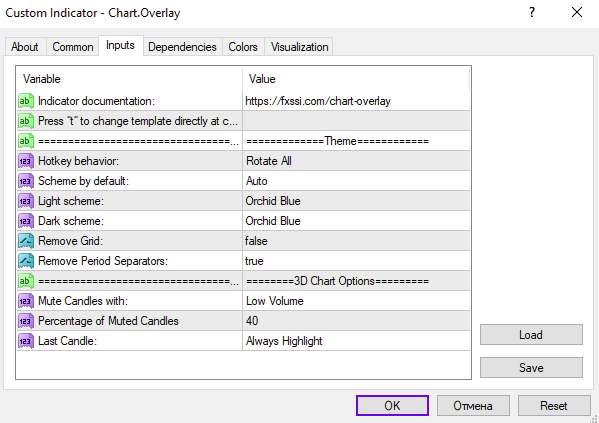Toggle the Remove Grid false value

356,241
